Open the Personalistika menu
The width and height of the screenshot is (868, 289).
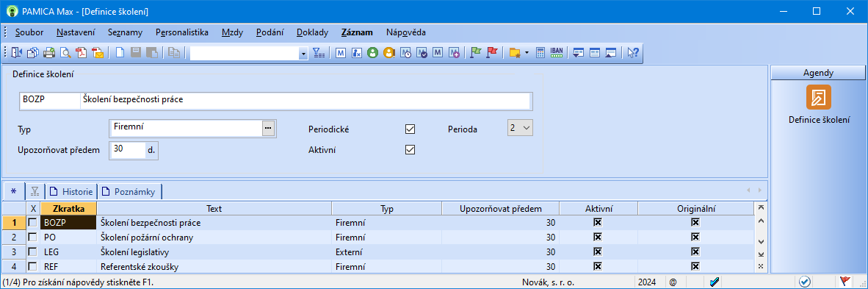[182, 32]
